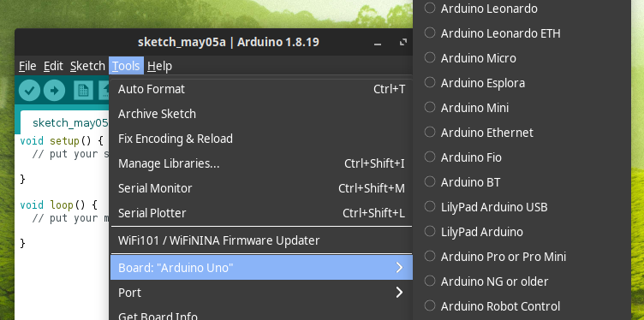
Task: Click the void setup() code line
Action: pyautogui.click(x=62, y=141)
